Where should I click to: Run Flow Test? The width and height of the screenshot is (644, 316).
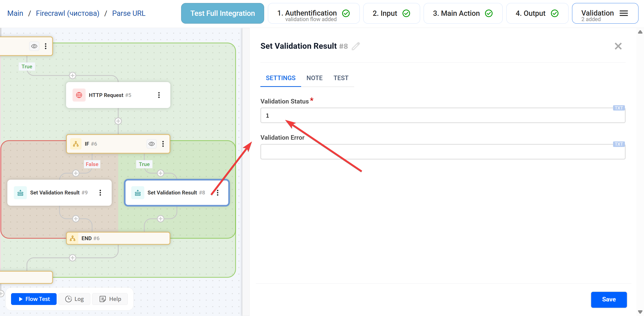pyautogui.click(x=34, y=299)
